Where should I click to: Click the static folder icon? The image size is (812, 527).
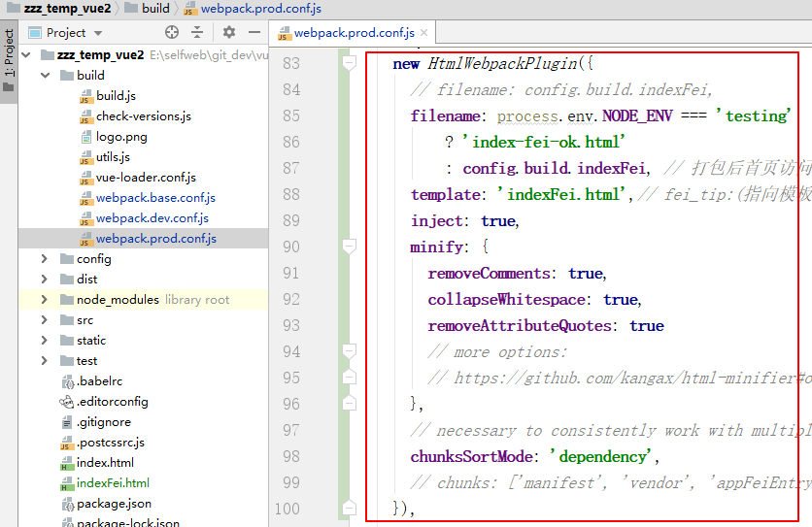67,340
